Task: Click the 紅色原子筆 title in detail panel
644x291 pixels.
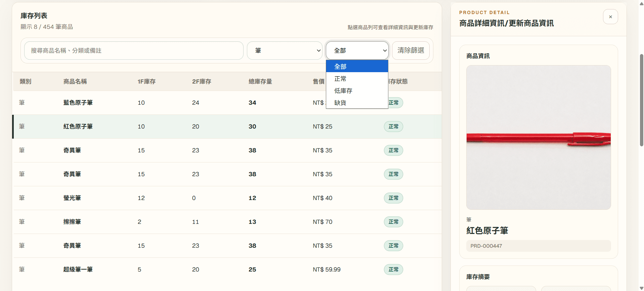Action: click(x=487, y=231)
